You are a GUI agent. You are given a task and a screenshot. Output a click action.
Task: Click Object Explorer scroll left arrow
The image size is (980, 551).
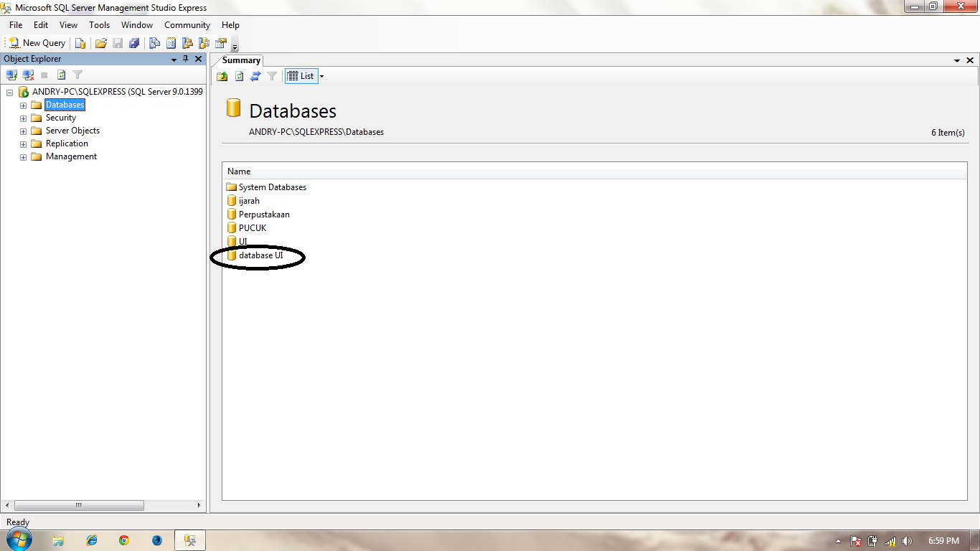(7, 505)
